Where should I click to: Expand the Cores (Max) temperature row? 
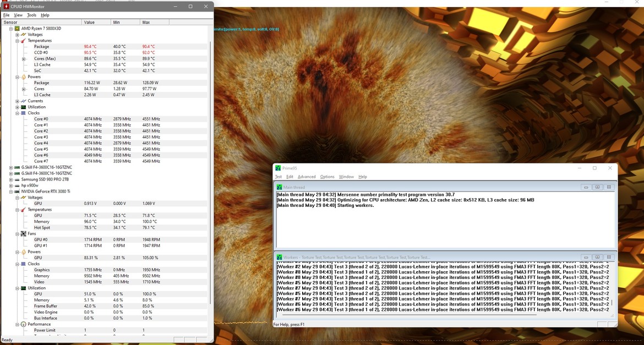tap(24, 59)
